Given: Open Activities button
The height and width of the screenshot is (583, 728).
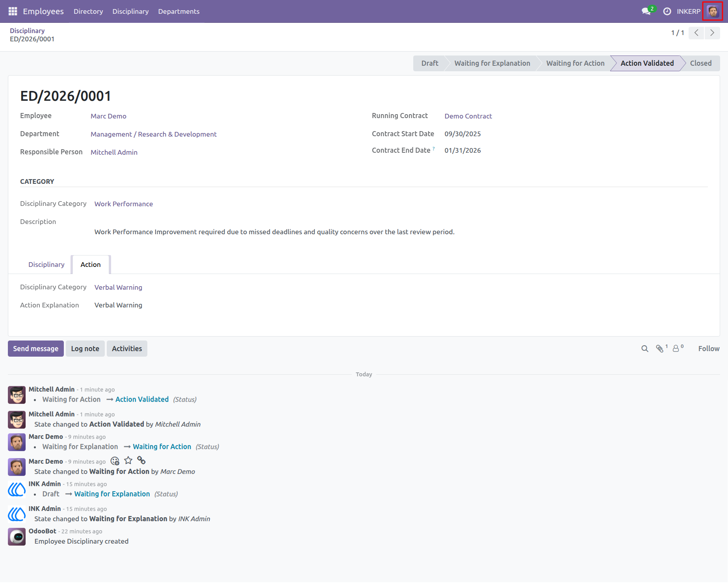Looking at the screenshot, I should 127,349.
